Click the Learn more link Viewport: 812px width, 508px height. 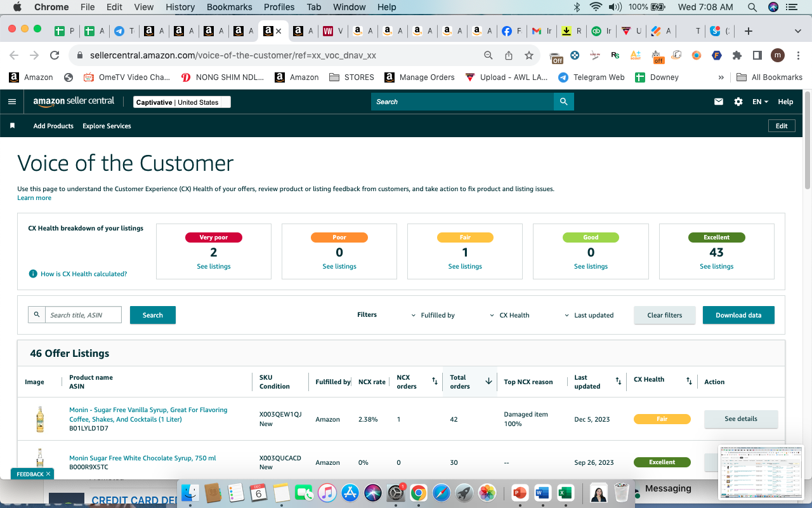coord(34,198)
